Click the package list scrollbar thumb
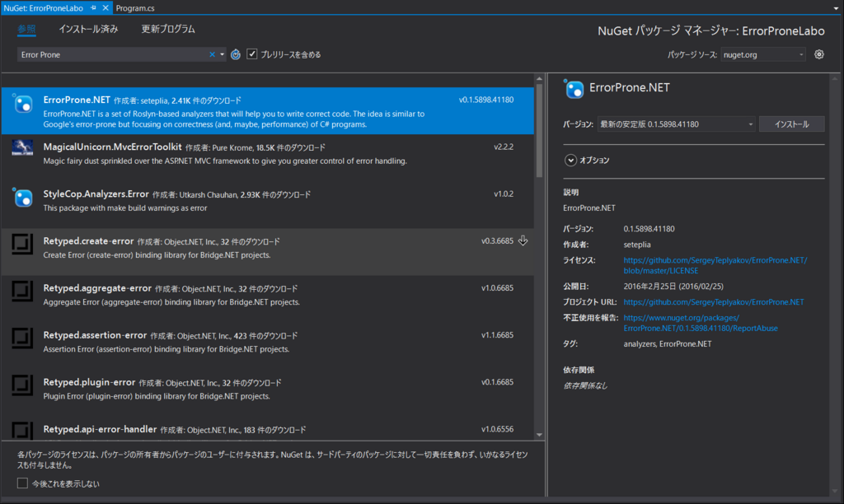The height and width of the screenshot is (504, 844). pos(539,132)
